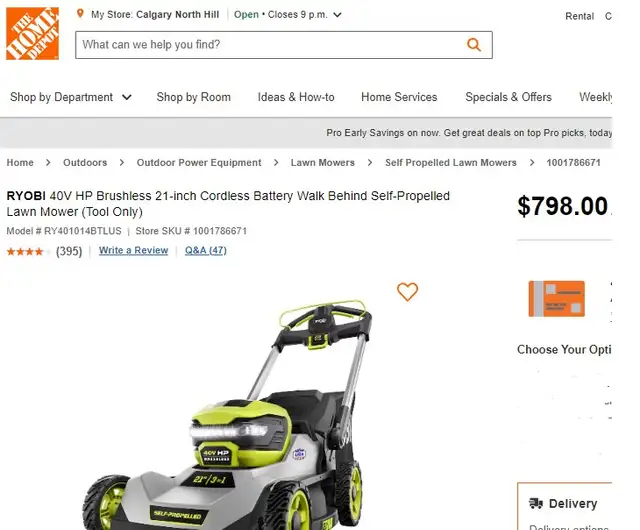640x530 pixels.
Task: Open Ideas & How-to menu
Action: click(296, 97)
